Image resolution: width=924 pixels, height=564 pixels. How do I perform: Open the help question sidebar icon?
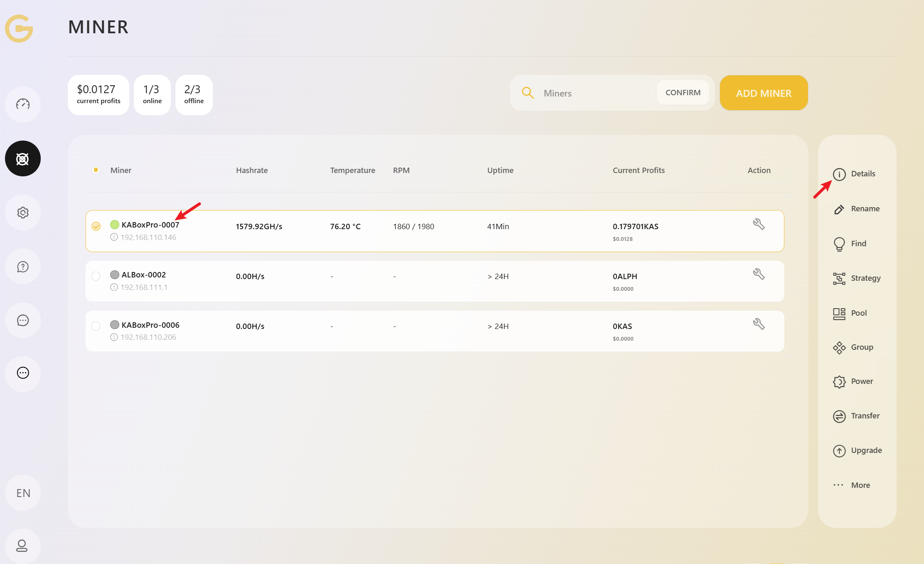(23, 267)
